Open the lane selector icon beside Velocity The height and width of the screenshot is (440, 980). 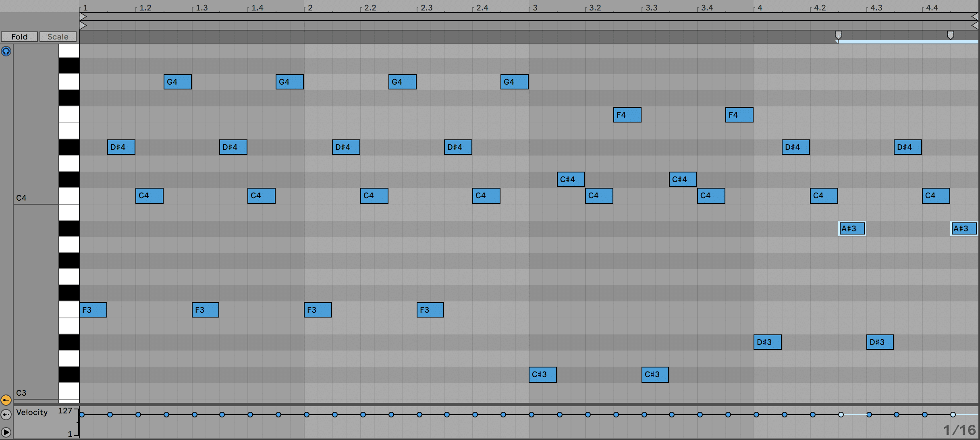click(x=6, y=414)
